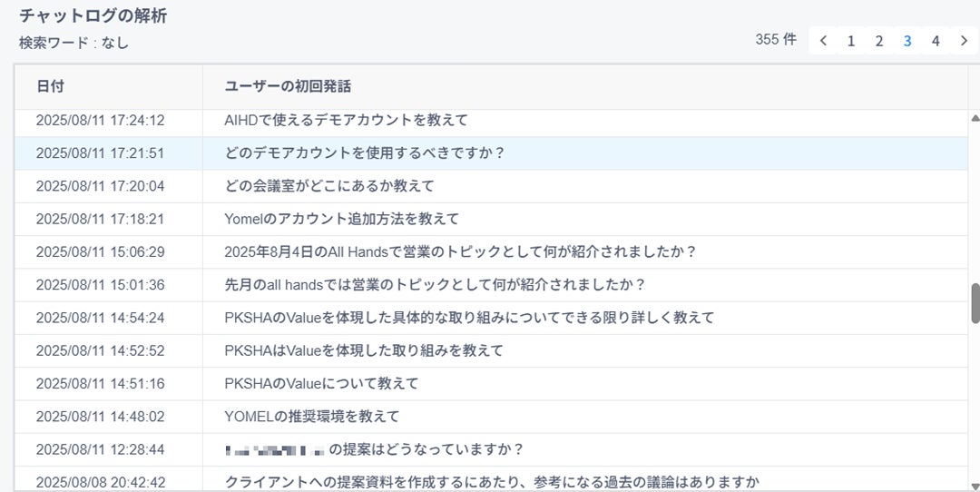Open the row asking about 会議室 locations

[329, 186]
